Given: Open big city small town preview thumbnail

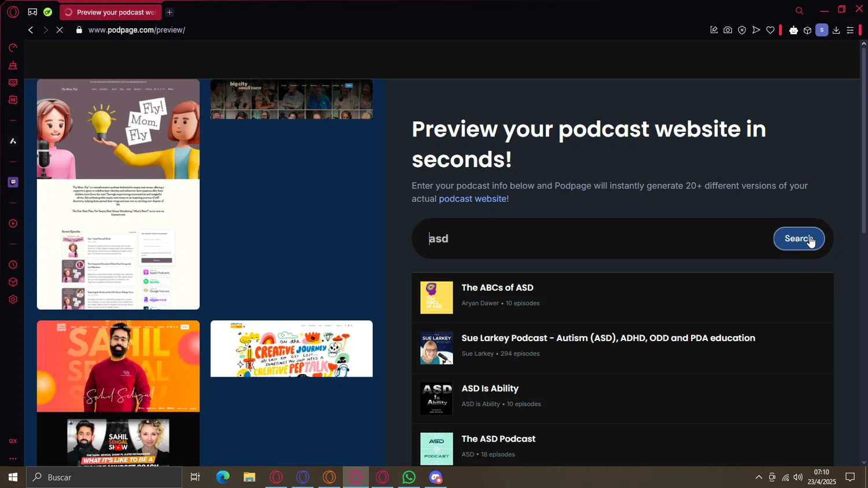Looking at the screenshot, I should (x=292, y=99).
